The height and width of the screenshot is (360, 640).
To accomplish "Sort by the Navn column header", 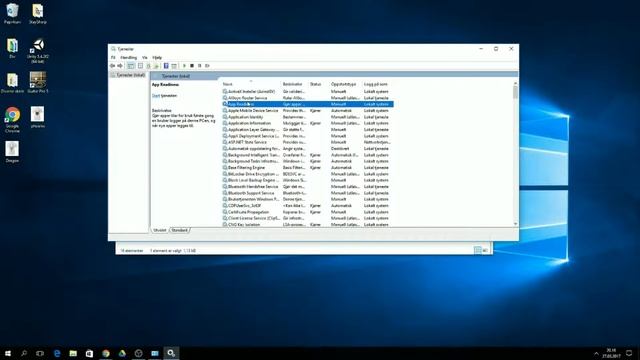I will coord(251,84).
